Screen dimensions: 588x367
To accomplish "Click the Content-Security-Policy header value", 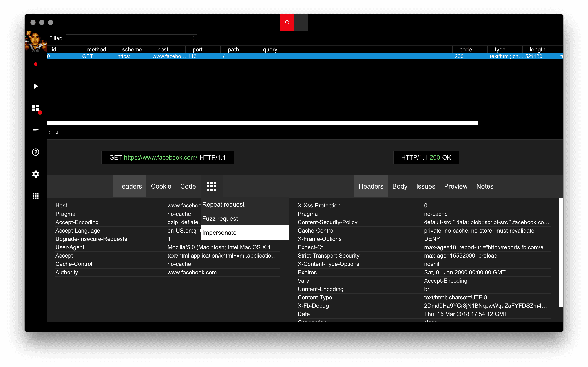I will tap(486, 222).
